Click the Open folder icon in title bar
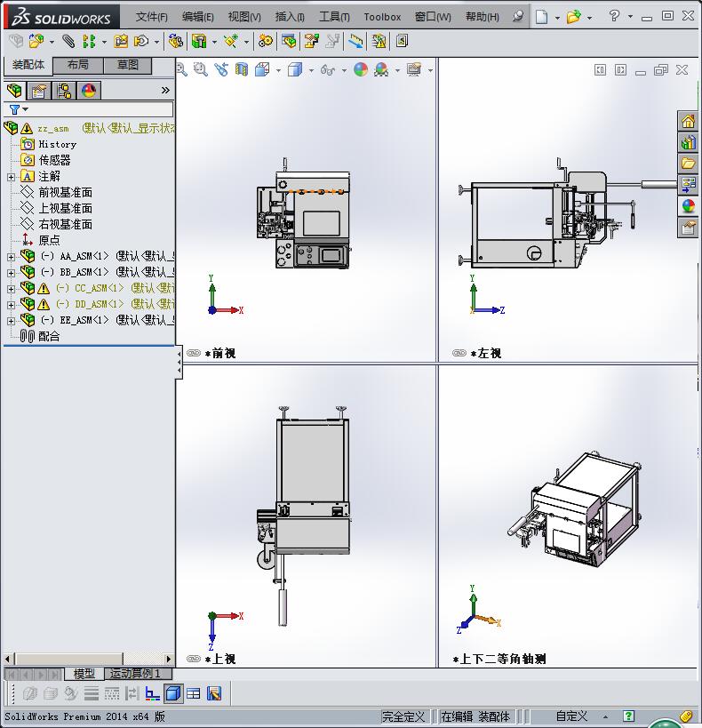 click(x=573, y=17)
